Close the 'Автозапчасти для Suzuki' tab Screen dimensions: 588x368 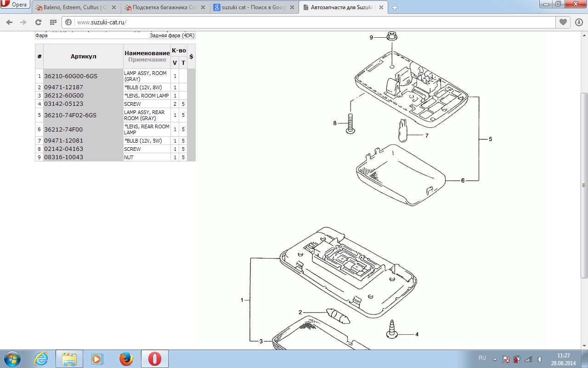click(380, 8)
